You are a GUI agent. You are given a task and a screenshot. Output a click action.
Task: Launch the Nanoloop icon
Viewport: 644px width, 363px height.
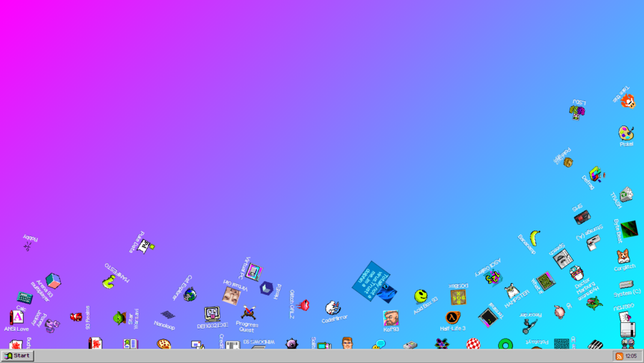tap(167, 315)
